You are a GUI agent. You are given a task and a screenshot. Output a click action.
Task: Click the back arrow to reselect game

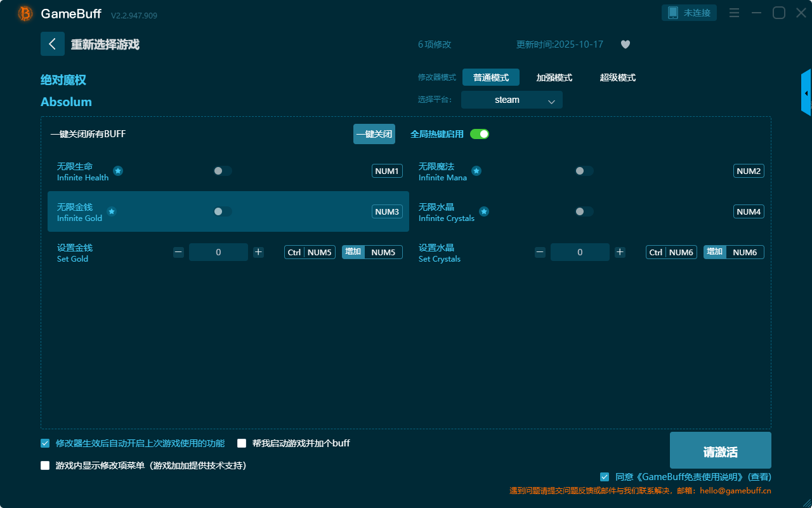(53, 44)
